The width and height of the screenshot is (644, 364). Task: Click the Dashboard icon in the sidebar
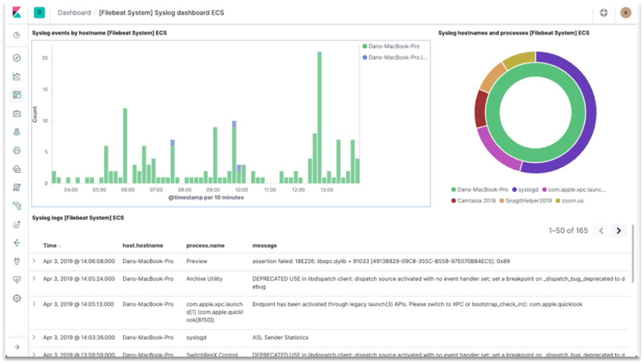click(17, 95)
